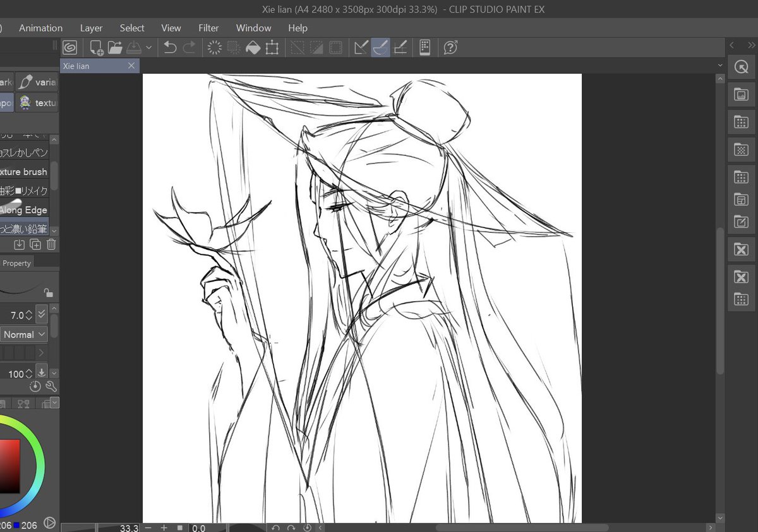Zoom in with the plus button
The width and height of the screenshot is (758, 532).
[164, 528]
